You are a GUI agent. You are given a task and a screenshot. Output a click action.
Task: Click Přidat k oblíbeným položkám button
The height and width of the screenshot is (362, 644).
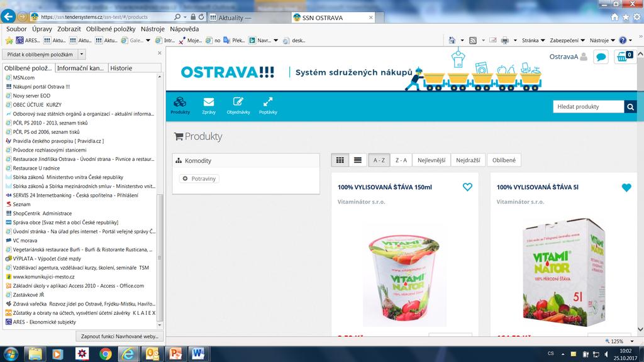tap(40, 55)
